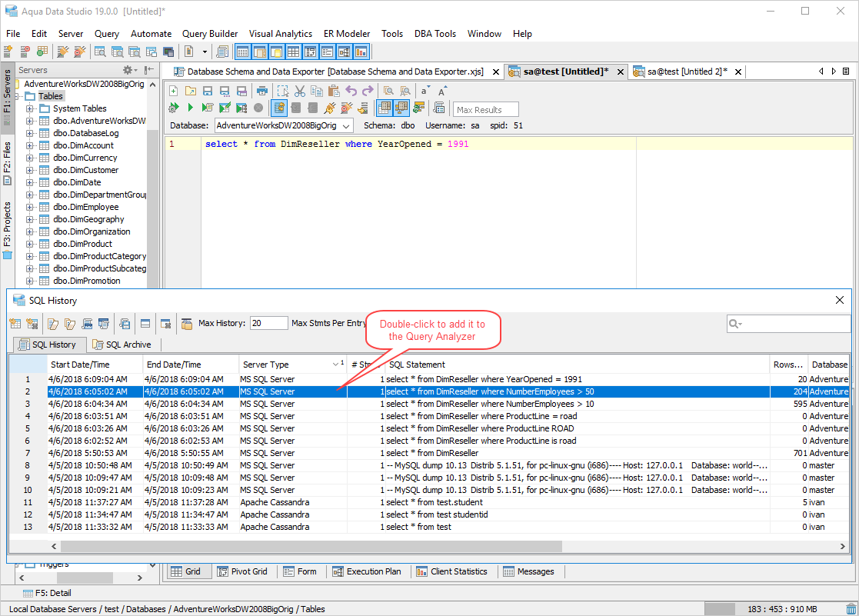859x616 pixels.
Task: Click Server Type column sort arrow
Action: click(335, 365)
